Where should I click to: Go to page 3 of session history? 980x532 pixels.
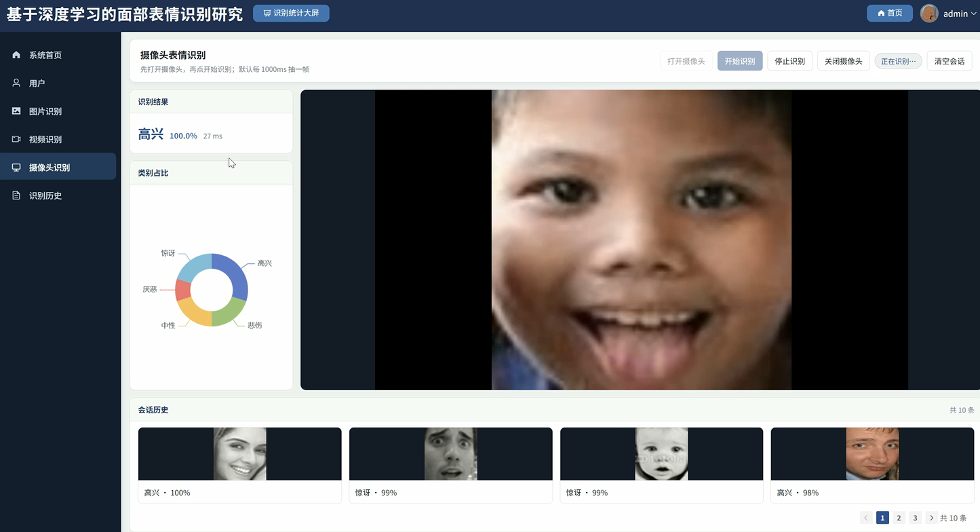click(915, 518)
